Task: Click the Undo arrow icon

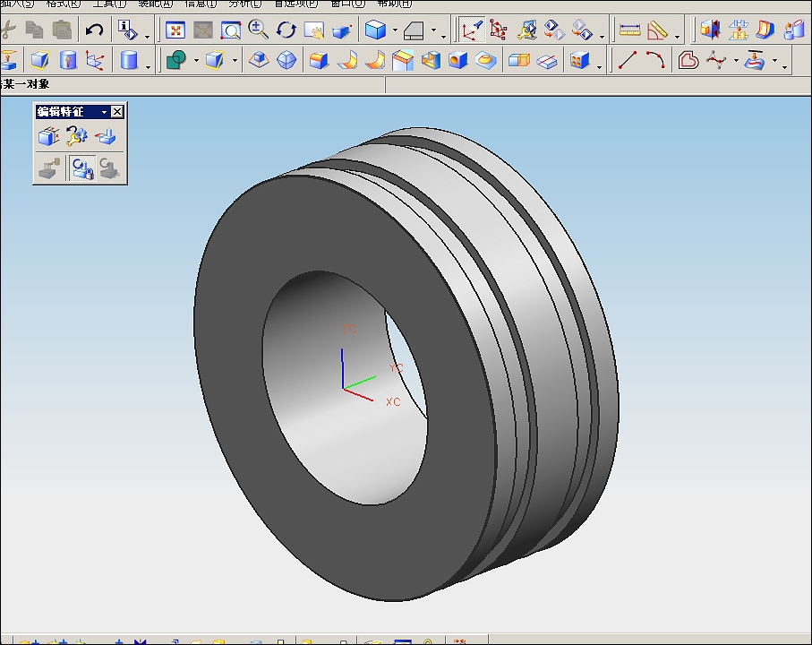Action: pos(94,30)
